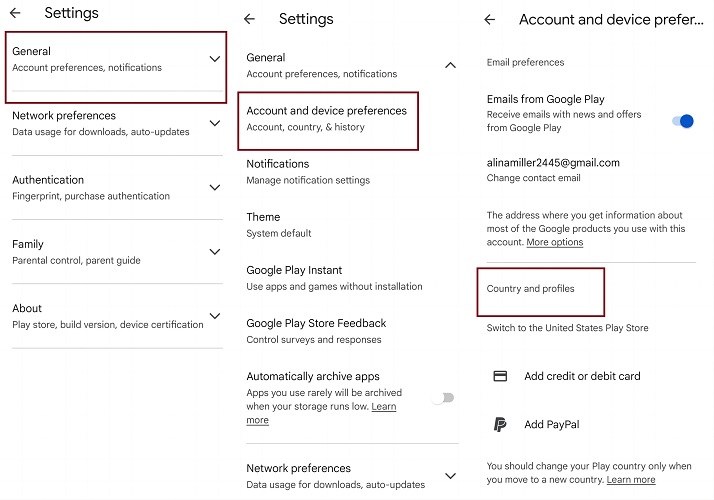Enable Automatically archive apps toggle
The height and width of the screenshot is (500, 714).
tap(443, 398)
